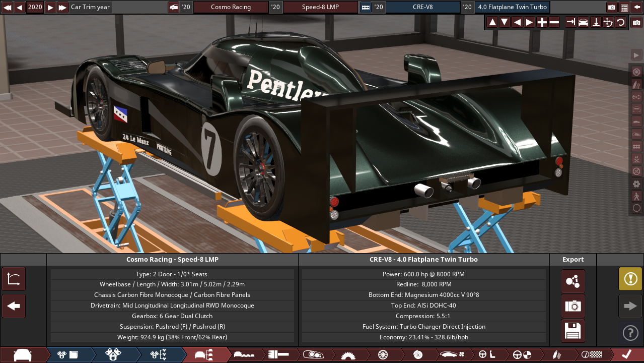Open the Cosmo Racing company selector
The height and width of the screenshot is (363, 644).
(x=231, y=7)
